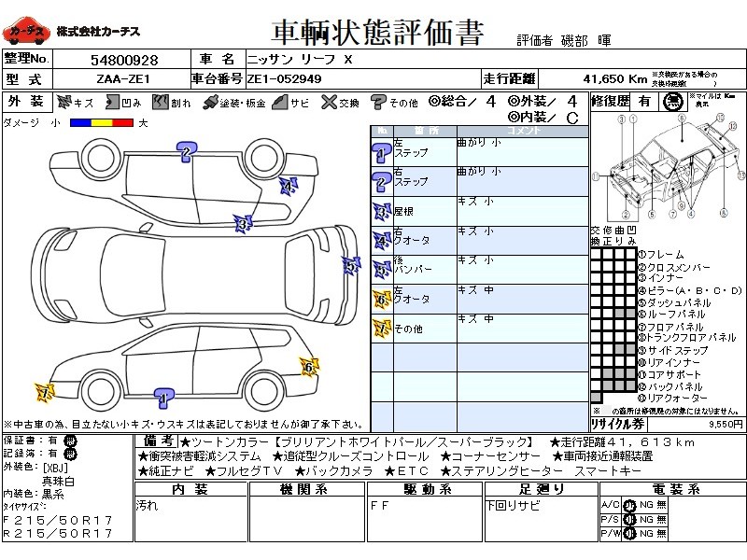Click the table icon for row 屋根
The image size is (747, 560).
pyautogui.click(x=382, y=212)
